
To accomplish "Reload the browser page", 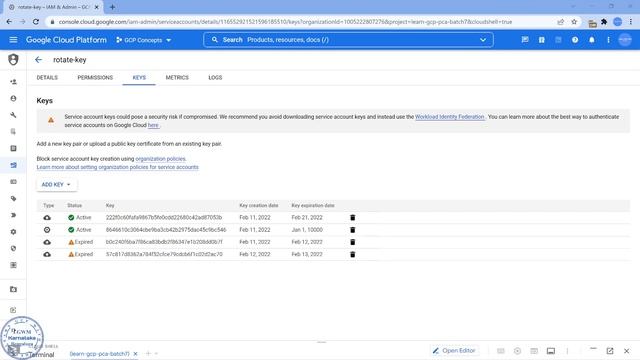I will point(36,22).
